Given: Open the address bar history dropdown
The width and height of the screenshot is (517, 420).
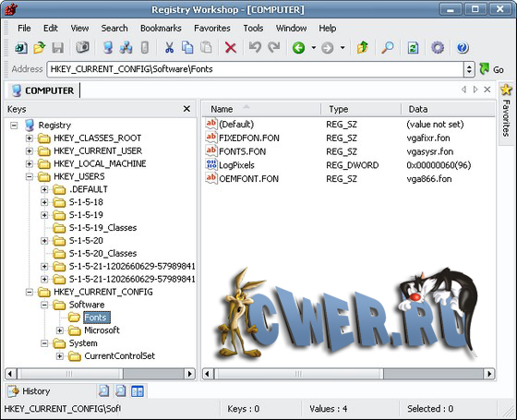Looking at the screenshot, I should [469, 69].
